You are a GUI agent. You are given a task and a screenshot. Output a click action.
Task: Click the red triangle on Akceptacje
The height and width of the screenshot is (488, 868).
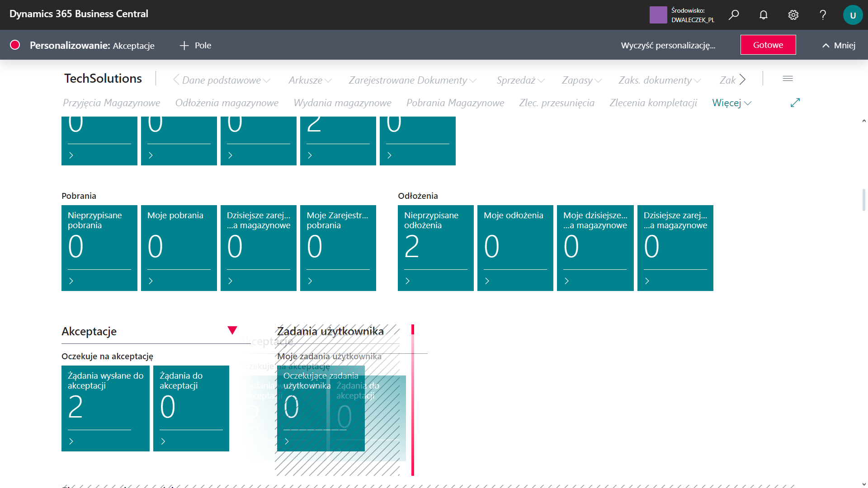pos(232,330)
